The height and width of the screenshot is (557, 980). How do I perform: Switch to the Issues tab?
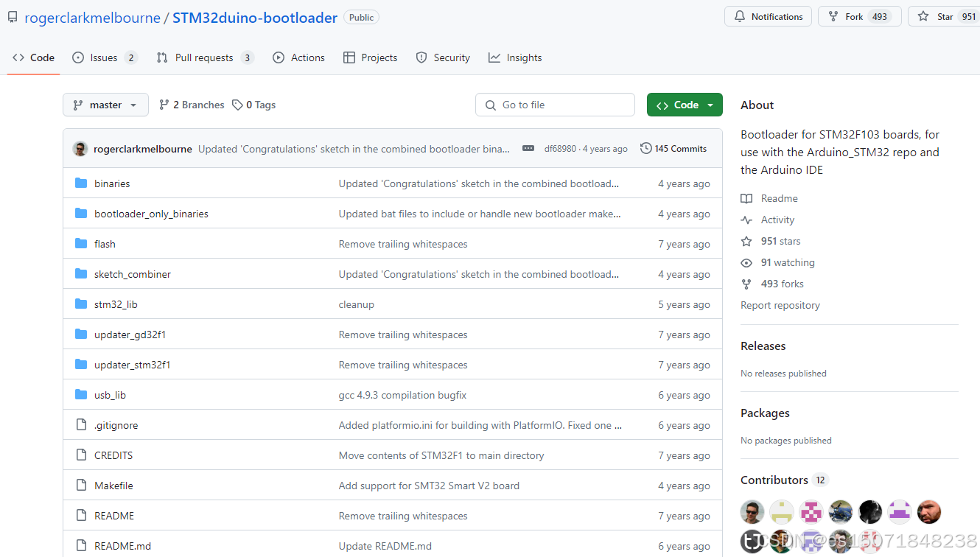point(105,57)
